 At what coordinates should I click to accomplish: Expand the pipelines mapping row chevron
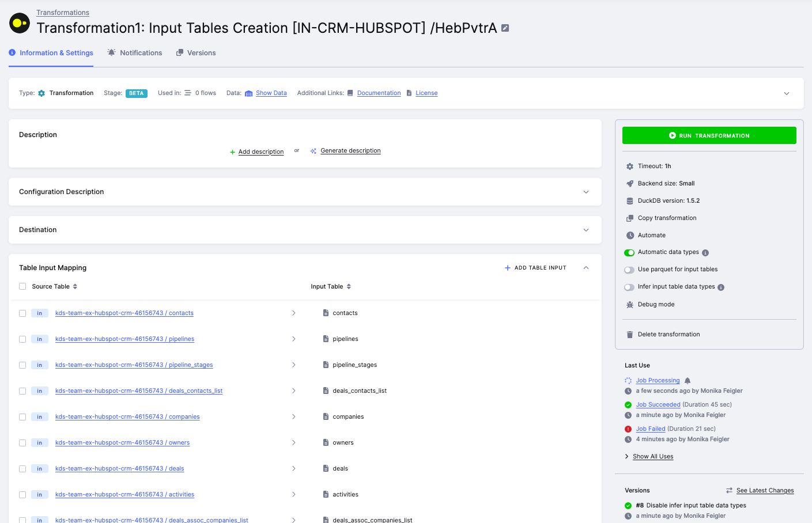click(293, 339)
